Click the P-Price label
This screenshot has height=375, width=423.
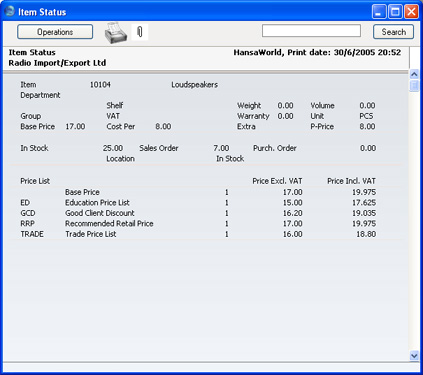[x=322, y=127]
